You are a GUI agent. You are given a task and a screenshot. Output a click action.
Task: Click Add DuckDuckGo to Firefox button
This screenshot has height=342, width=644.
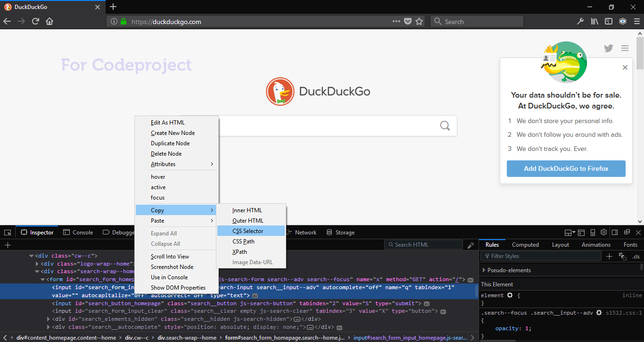(566, 168)
